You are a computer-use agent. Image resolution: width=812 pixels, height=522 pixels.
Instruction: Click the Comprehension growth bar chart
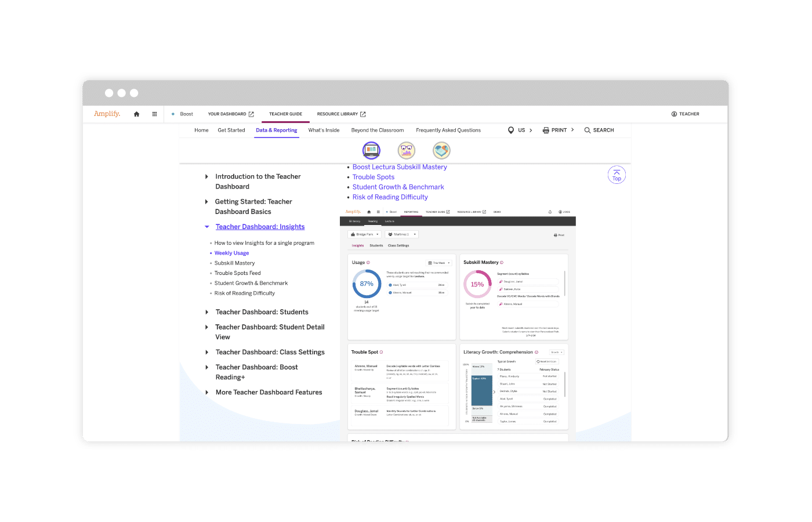[481, 393]
